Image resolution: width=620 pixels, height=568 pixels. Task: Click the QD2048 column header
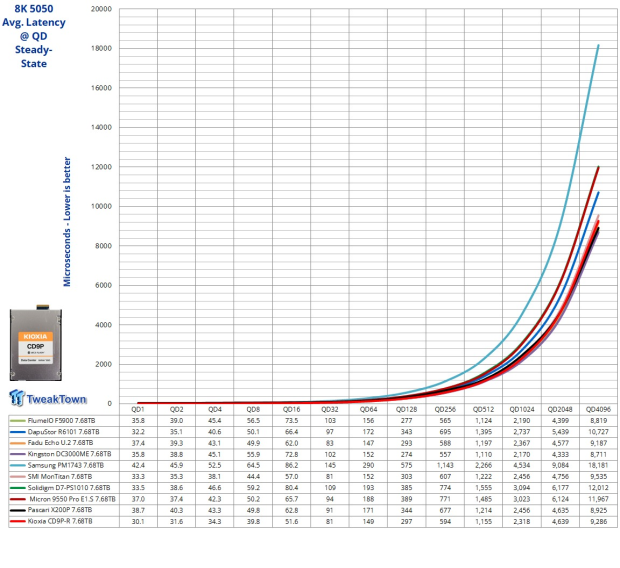(560, 410)
